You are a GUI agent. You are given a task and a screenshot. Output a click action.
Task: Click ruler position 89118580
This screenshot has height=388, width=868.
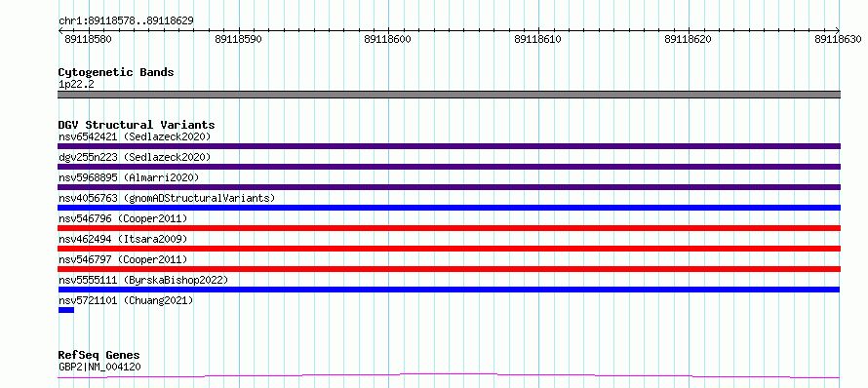tap(89, 39)
